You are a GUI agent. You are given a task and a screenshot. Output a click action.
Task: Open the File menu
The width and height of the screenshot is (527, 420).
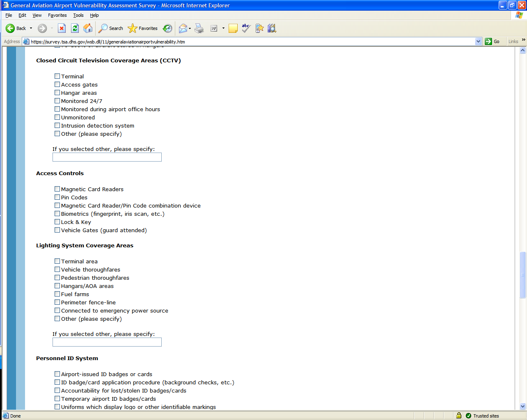(9, 15)
